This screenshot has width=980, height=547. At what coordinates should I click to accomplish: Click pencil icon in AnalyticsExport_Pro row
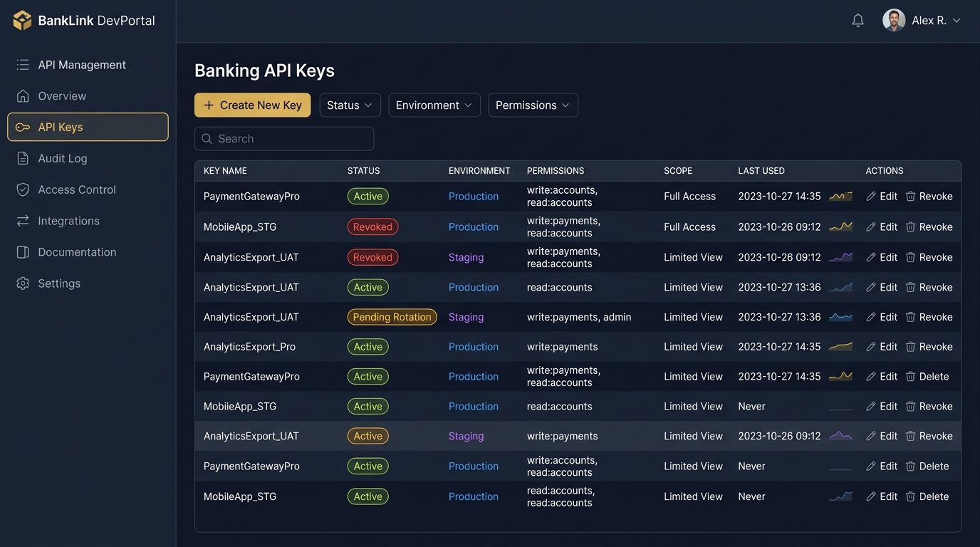(x=871, y=347)
